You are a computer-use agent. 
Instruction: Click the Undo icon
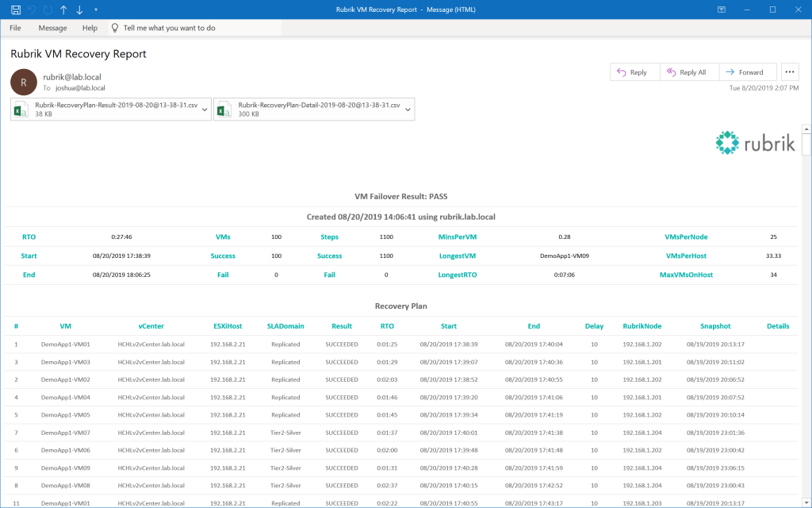point(32,10)
